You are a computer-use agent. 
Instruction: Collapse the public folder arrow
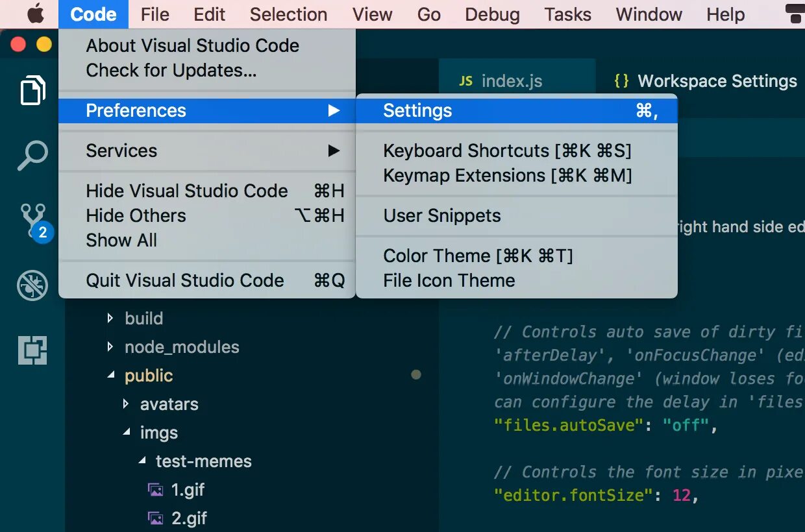point(111,376)
